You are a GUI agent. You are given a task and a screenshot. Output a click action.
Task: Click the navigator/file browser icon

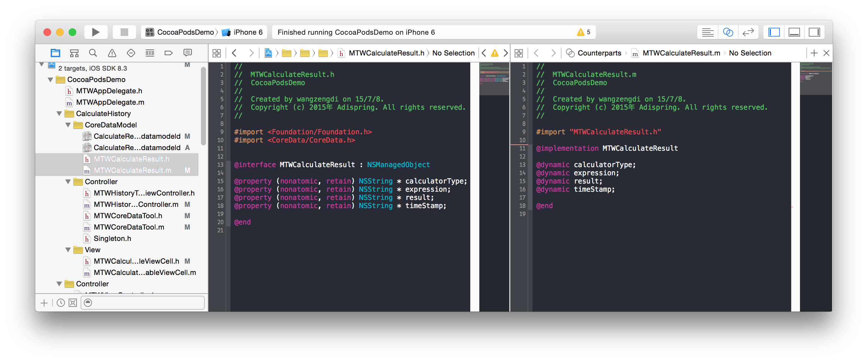55,53
